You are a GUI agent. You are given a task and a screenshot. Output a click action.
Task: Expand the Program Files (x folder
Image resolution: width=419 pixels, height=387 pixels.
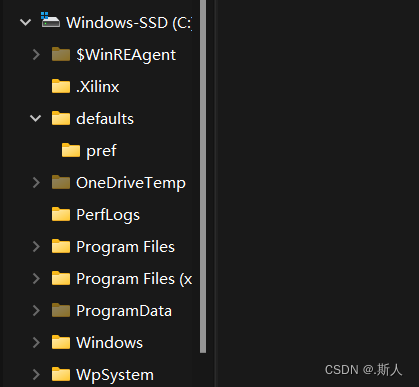[36, 279]
